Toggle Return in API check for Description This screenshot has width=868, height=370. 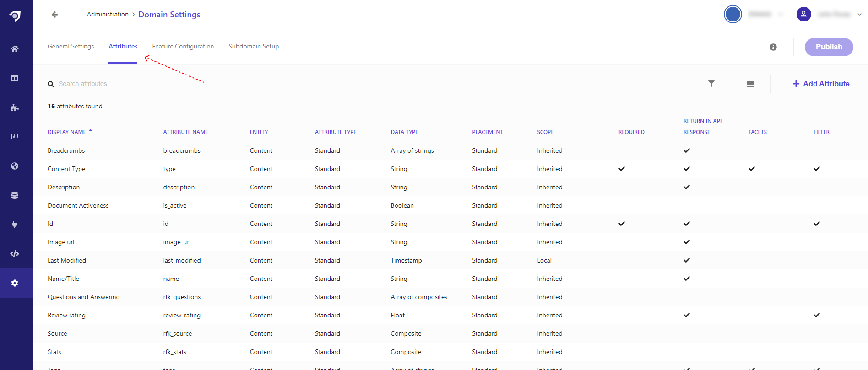pyautogui.click(x=687, y=187)
